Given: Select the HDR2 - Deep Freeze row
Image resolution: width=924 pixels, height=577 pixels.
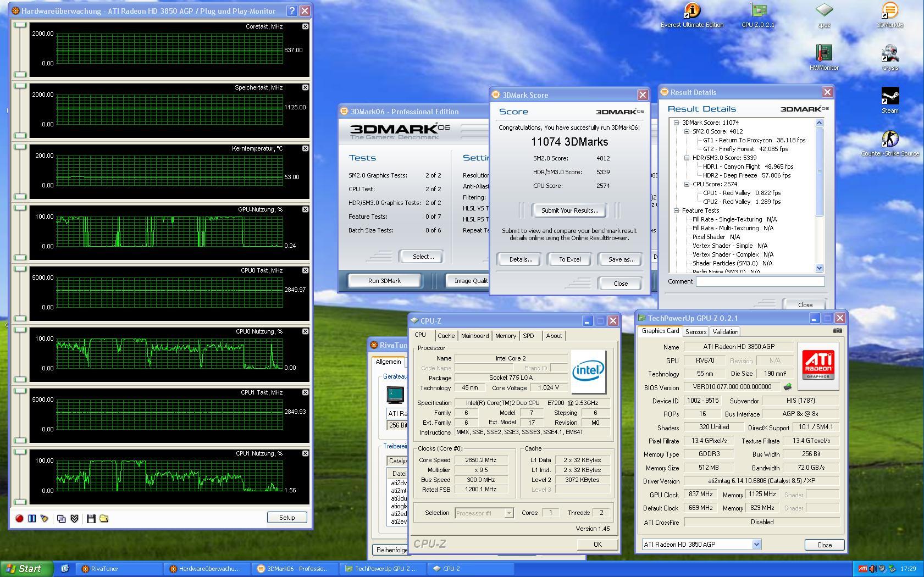Looking at the screenshot, I should pyautogui.click(x=746, y=175).
